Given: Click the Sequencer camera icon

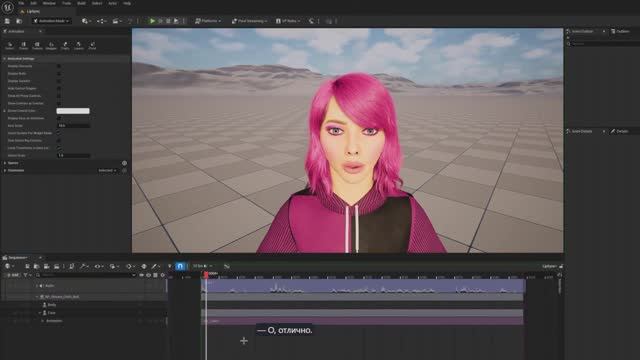Looking at the screenshot, I should point(47,266).
